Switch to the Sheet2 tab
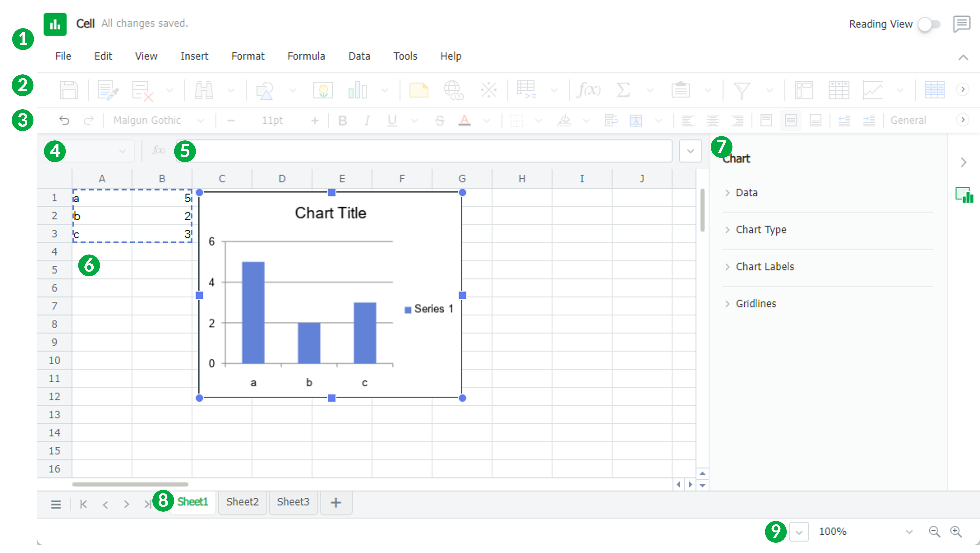The width and height of the screenshot is (980, 553). [x=242, y=502]
